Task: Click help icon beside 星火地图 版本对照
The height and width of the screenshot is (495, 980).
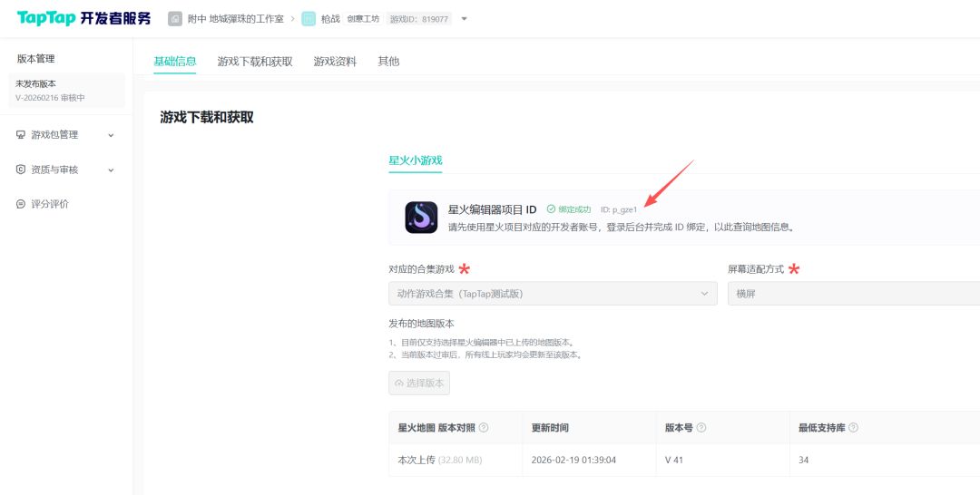Action: click(483, 428)
